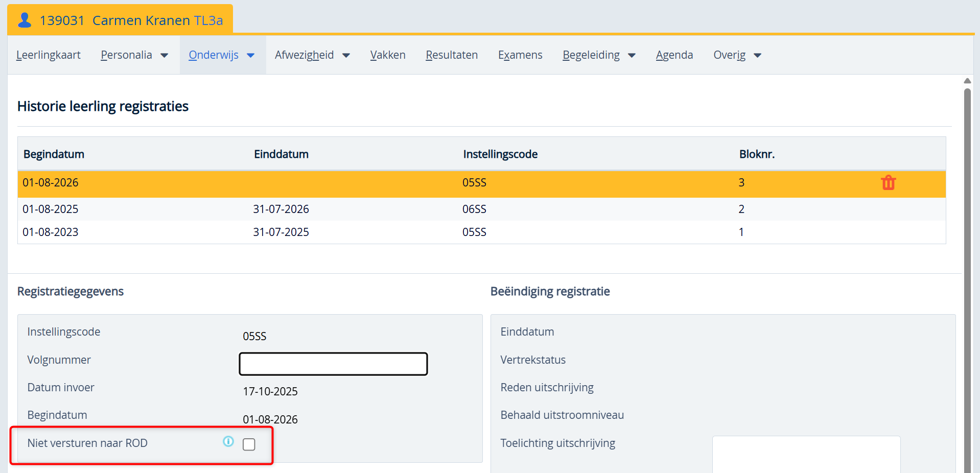
Task: Click the info icon next to ROD option
Action: pyautogui.click(x=228, y=442)
